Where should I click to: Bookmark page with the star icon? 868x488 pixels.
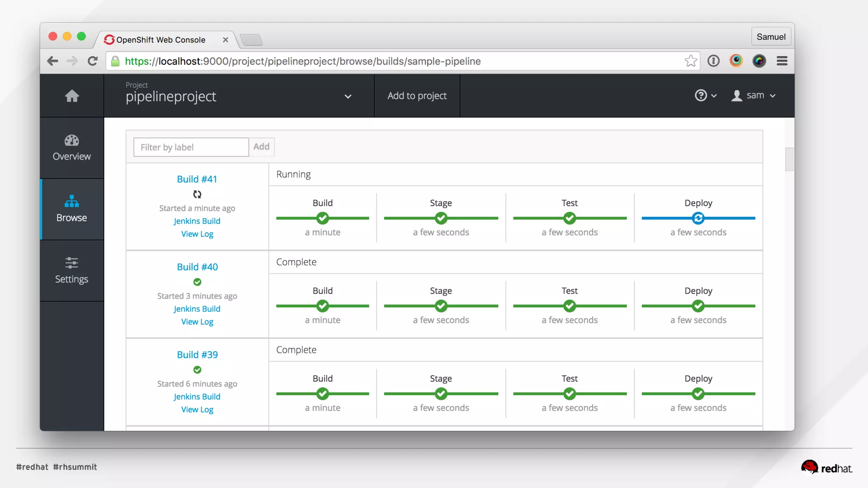(690, 61)
